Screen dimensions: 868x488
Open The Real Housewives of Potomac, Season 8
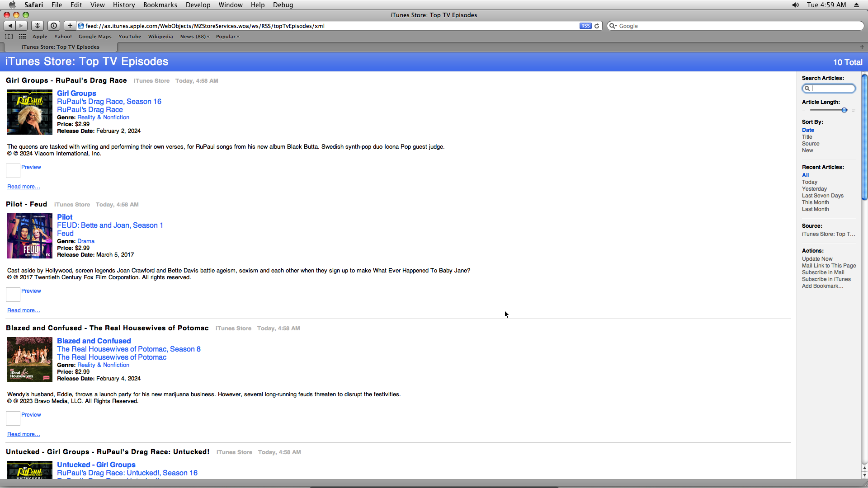pos(129,349)
